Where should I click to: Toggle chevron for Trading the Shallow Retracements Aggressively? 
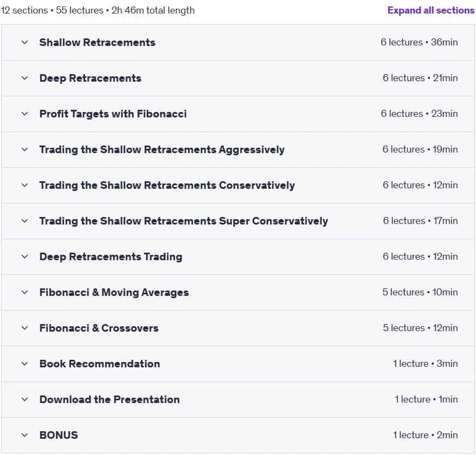(24, 149)
